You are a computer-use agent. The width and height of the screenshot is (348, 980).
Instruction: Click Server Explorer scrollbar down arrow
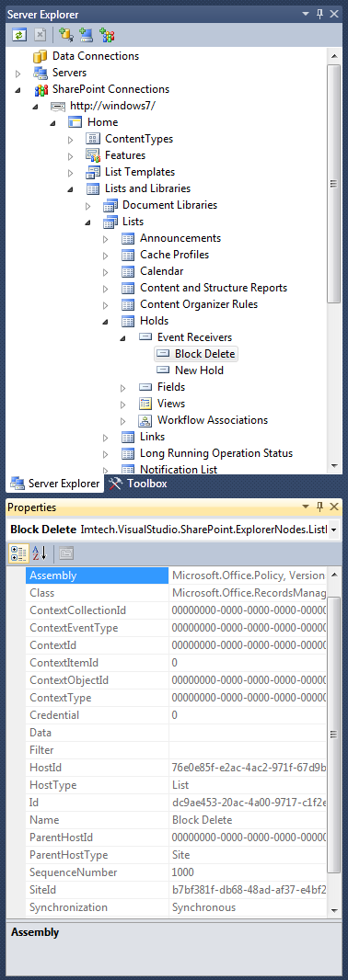[x=334, y=465]
